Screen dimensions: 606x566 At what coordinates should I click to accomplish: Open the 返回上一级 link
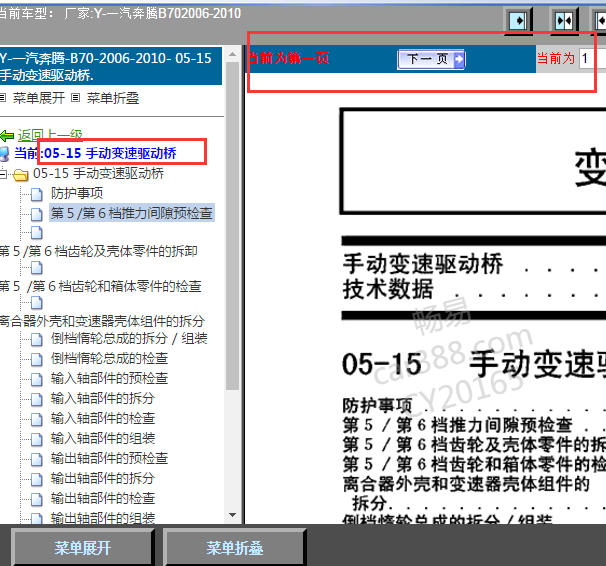(50, 135)
